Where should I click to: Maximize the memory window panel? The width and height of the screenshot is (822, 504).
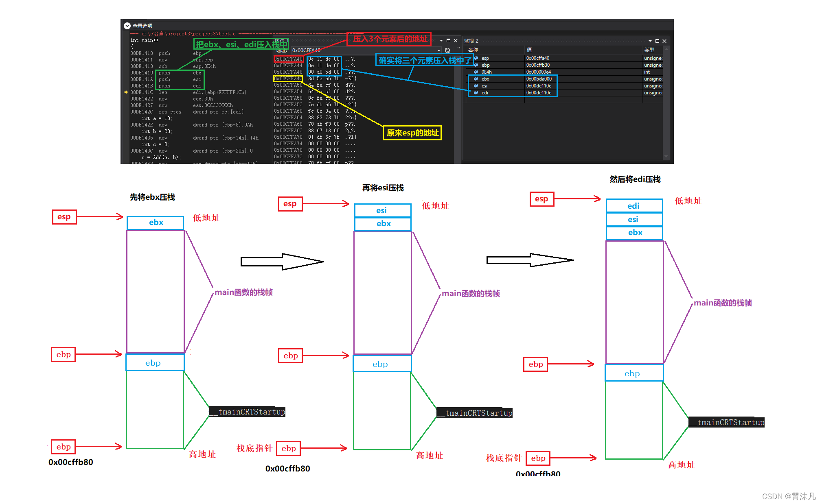(x=448, y=41)
